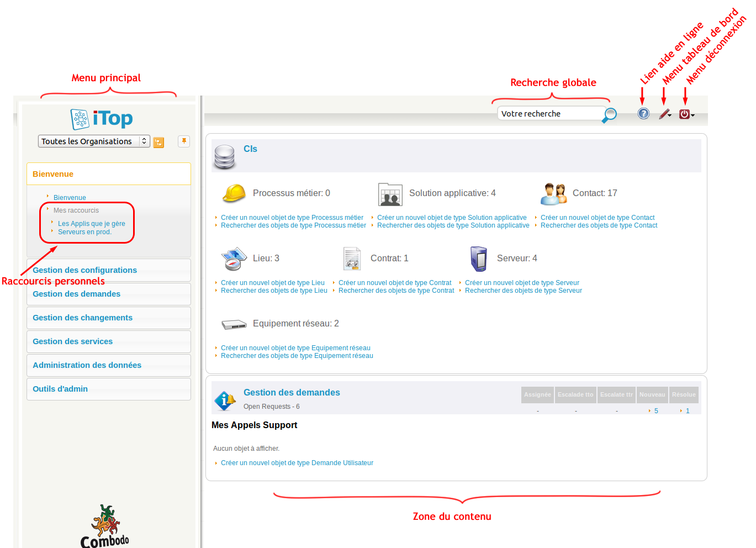Click the iTop logo

(102, 119)
